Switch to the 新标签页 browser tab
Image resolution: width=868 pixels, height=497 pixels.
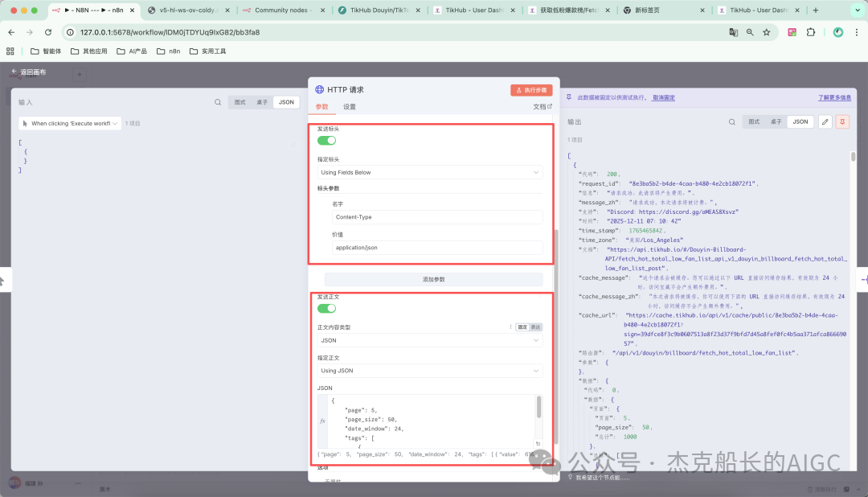664,10
